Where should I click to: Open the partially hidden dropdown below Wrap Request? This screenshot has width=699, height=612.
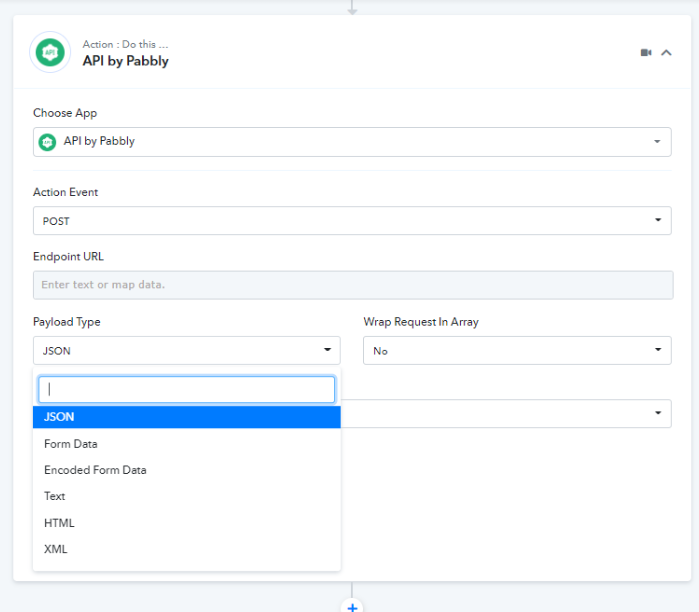(x=506, y=413)
